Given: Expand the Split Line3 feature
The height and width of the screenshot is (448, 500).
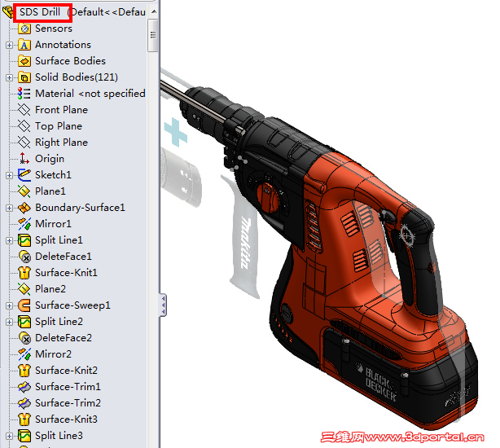Looking at the screenshot, I should 9,436.
